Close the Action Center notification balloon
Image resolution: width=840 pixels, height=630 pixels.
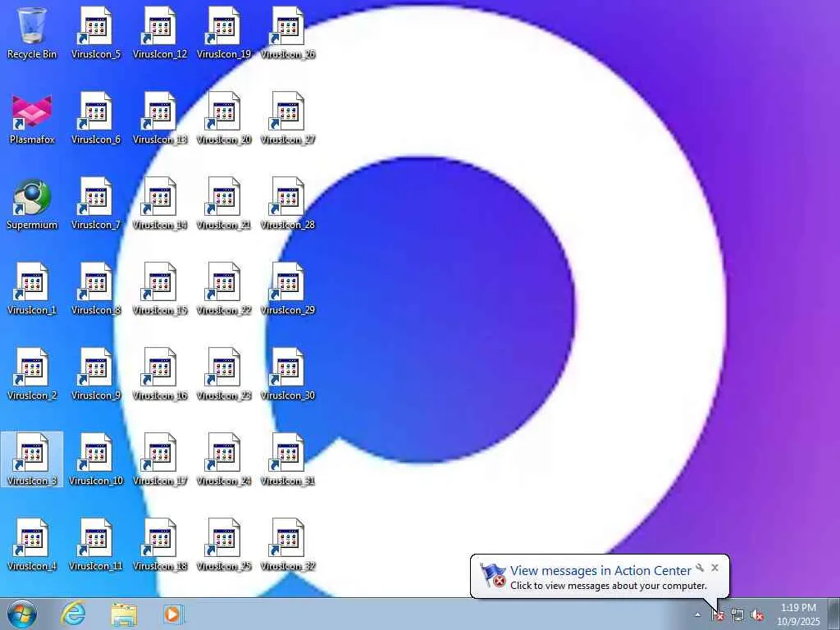pos(714,568)
